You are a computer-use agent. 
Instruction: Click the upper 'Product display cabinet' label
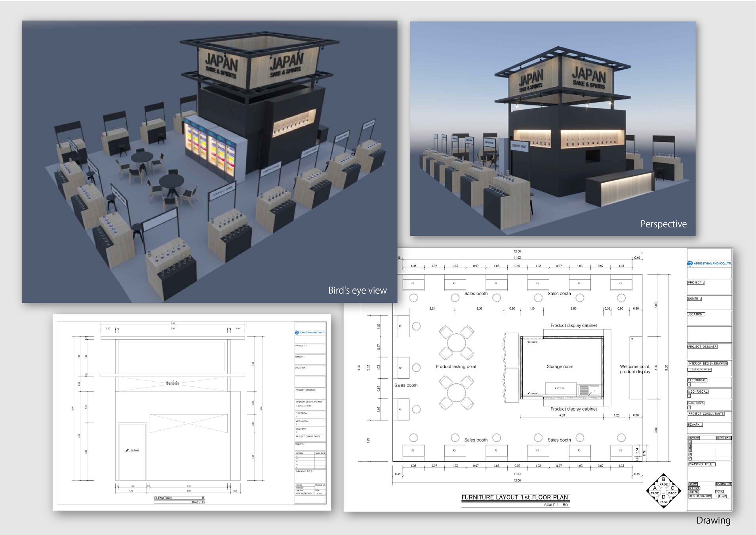point(573,325)
